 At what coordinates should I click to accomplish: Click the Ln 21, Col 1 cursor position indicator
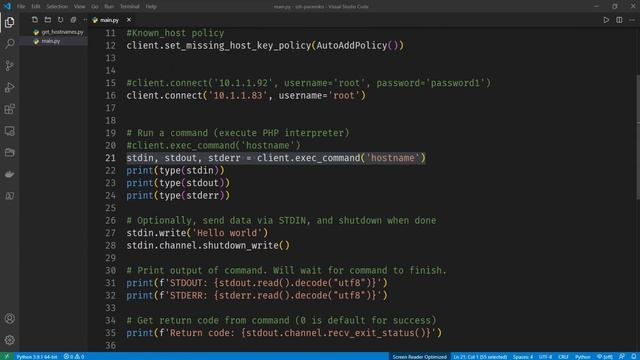(480, 356)
